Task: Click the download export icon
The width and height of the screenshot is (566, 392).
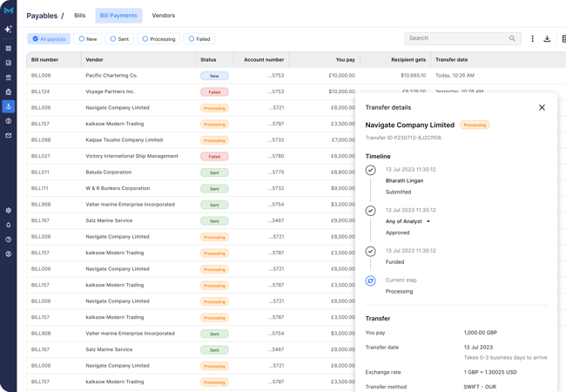Action: point(547,38)
